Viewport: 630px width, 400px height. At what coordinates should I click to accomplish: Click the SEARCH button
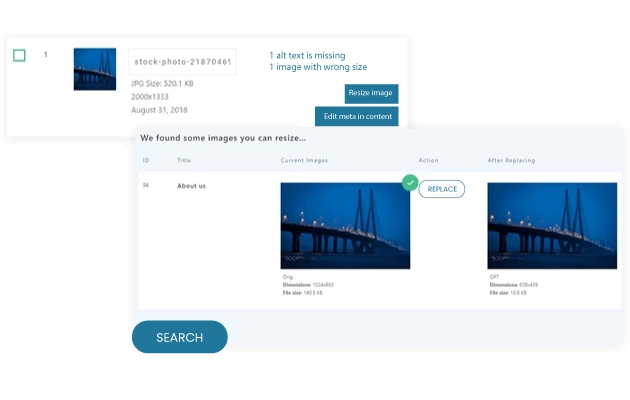click(180, 337)
